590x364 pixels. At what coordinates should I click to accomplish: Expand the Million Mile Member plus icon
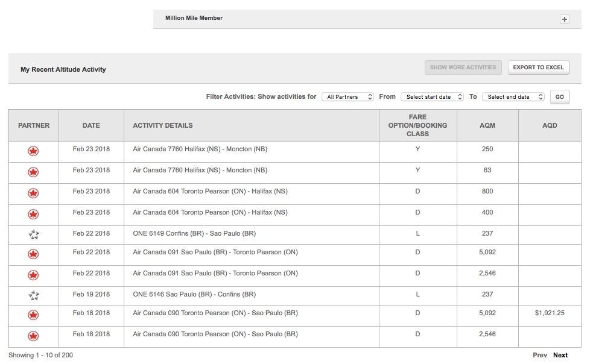(x=564, y=19)
